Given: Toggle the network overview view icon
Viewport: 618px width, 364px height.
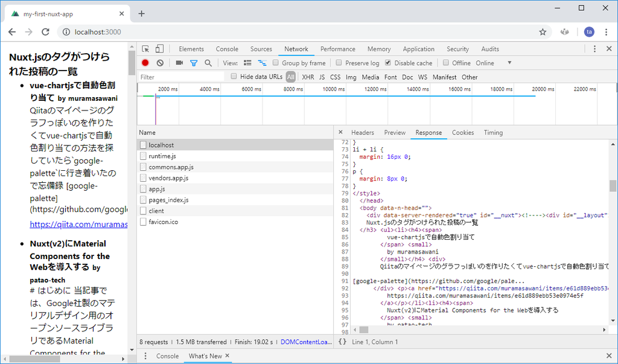Looking at the screenshot, I should (x=262, y=63).
